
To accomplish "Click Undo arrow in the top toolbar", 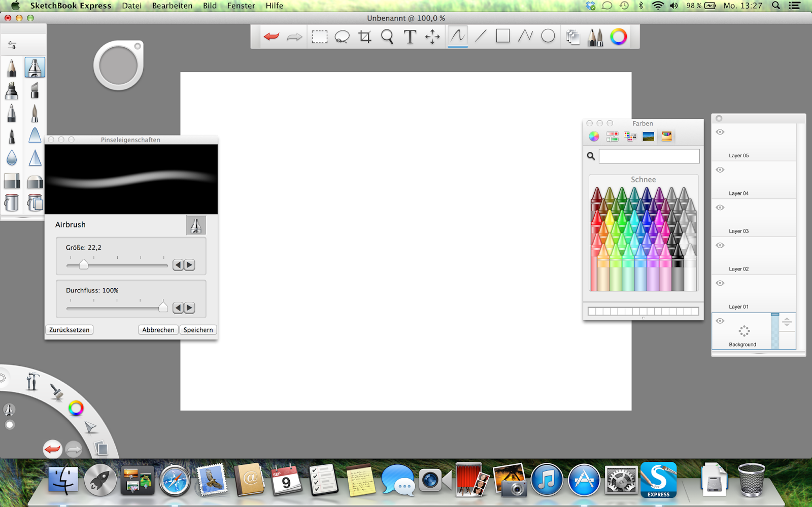I will 272,37.
